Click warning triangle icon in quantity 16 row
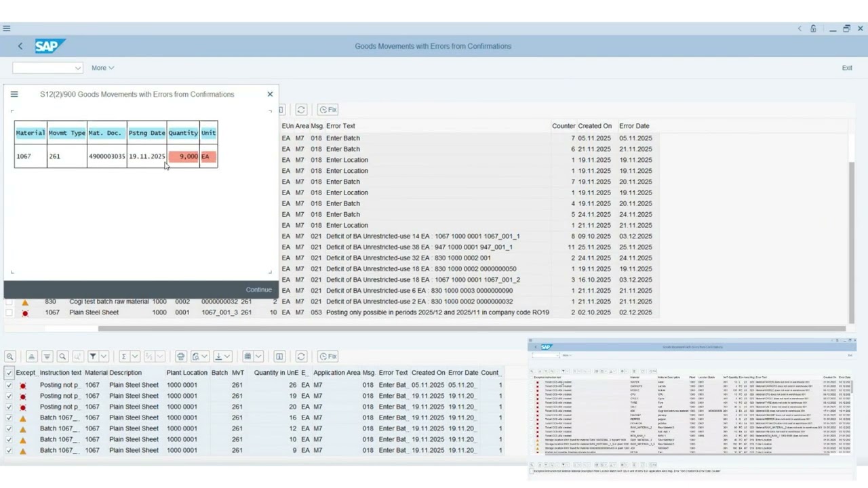868x488 pixels. [x=22, y=418]
